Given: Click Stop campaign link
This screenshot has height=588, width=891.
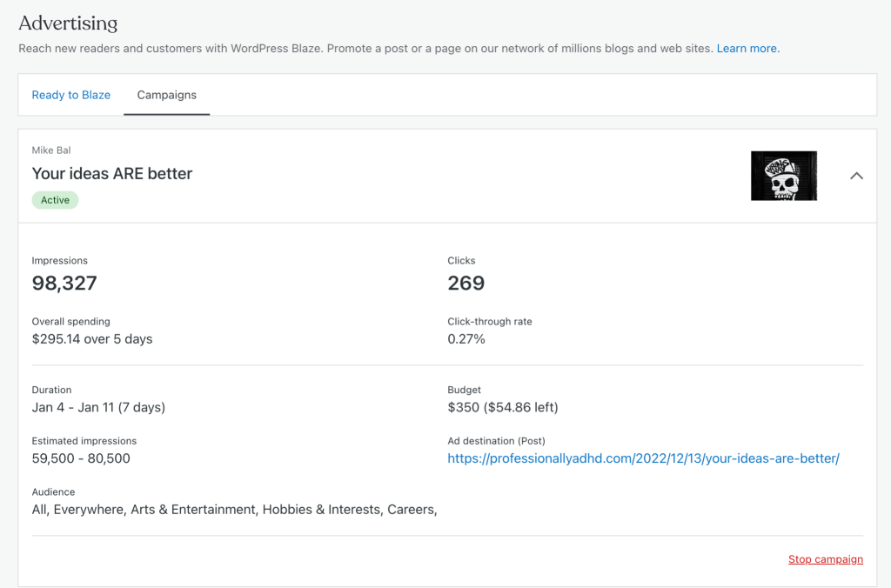Looking at the screenshot, I should (x=825, y=559).
